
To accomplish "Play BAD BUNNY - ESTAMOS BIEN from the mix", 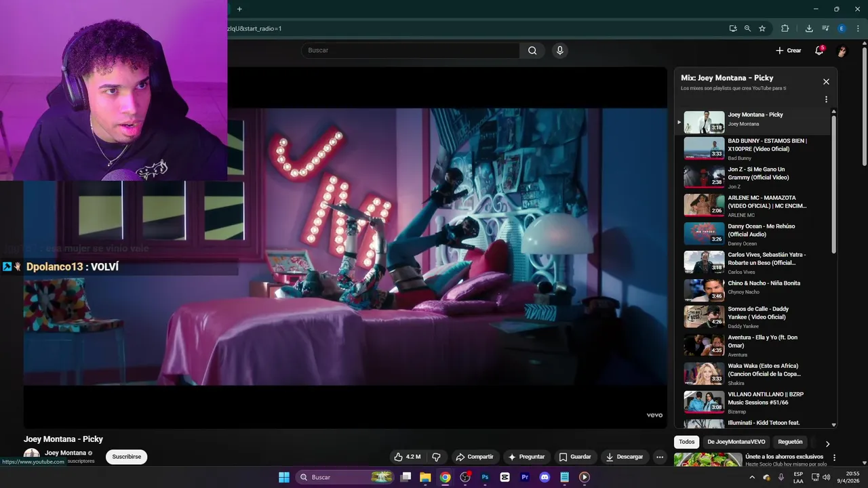I will (x=753, y=149).
